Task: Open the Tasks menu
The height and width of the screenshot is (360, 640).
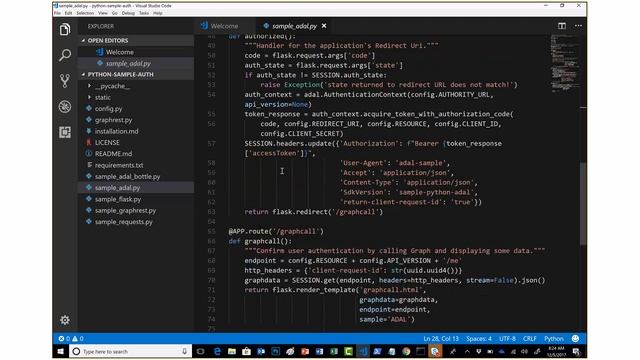Action: point(144,13)
